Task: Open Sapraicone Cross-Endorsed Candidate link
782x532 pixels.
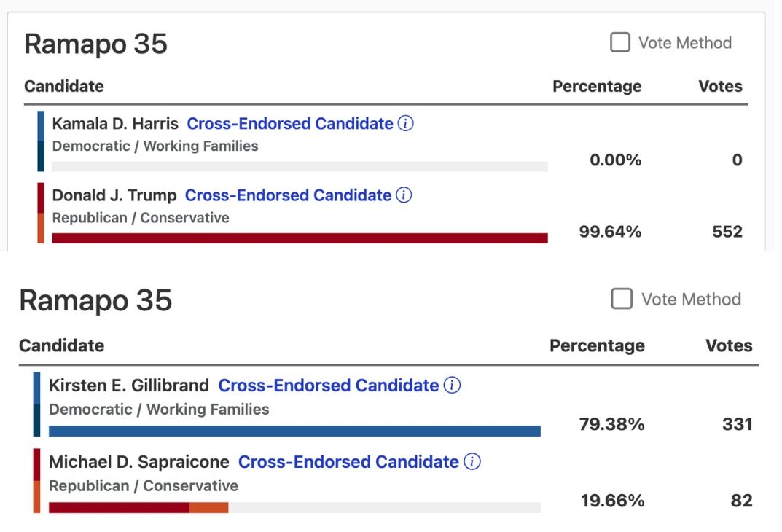Action: pos(348,462)
